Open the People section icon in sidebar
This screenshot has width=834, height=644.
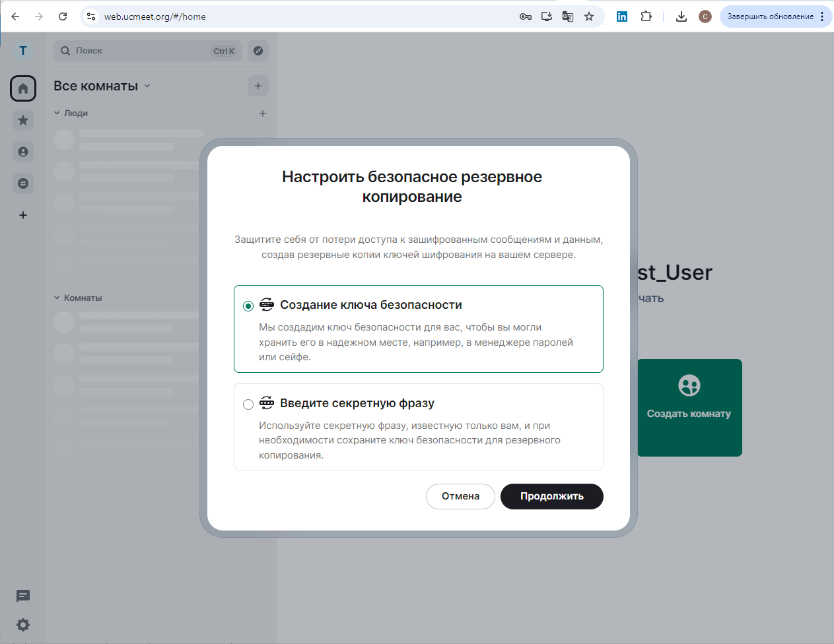coord(22,152)
